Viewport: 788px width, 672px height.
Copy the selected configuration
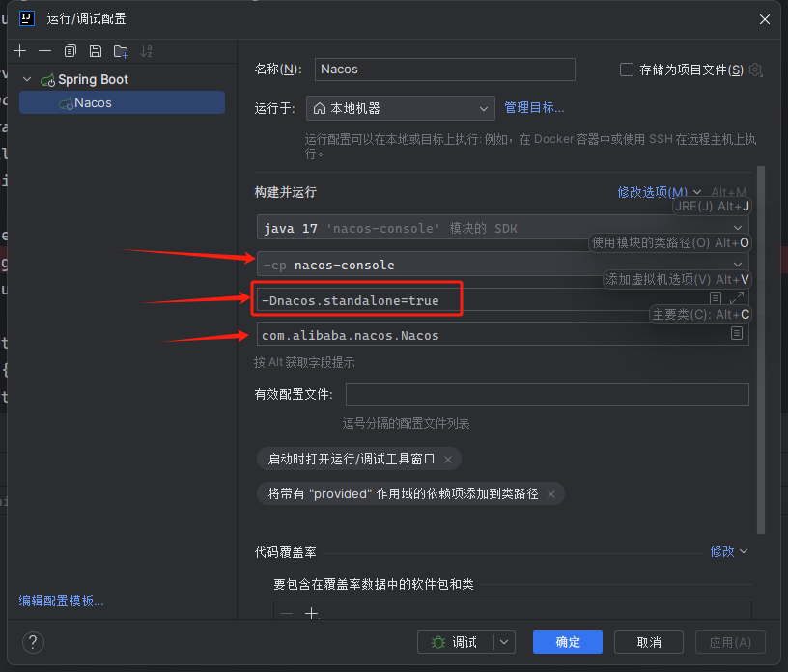(x=70, y=51)
